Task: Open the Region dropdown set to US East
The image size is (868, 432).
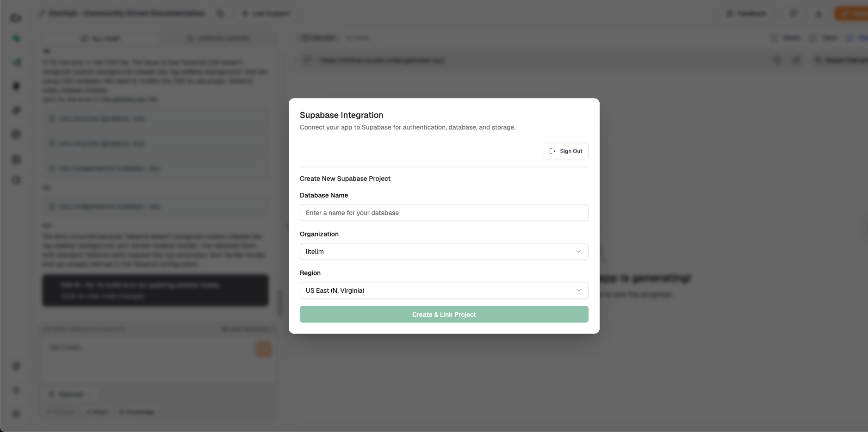Action: (444, 290)
